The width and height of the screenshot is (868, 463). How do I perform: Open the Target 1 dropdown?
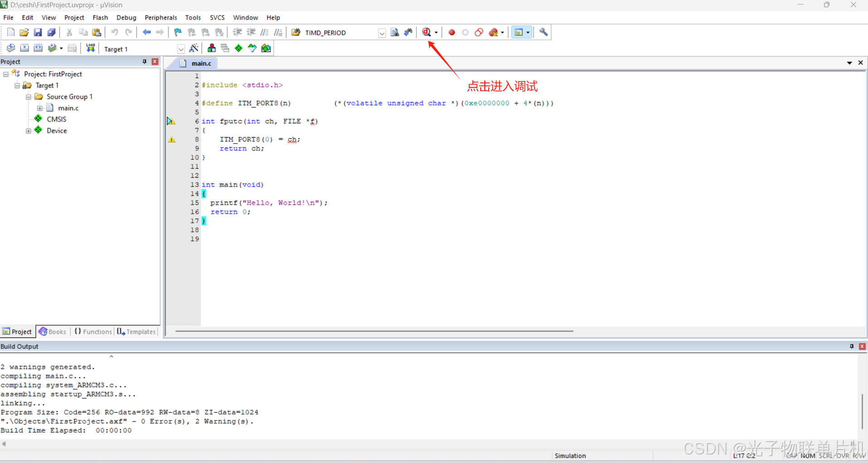[181, 49]
